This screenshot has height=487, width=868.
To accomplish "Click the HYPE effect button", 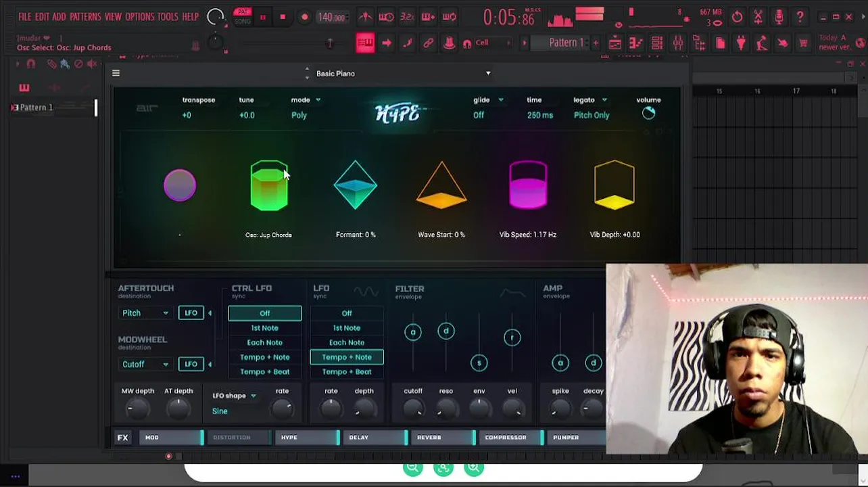I will pos(307,438).
